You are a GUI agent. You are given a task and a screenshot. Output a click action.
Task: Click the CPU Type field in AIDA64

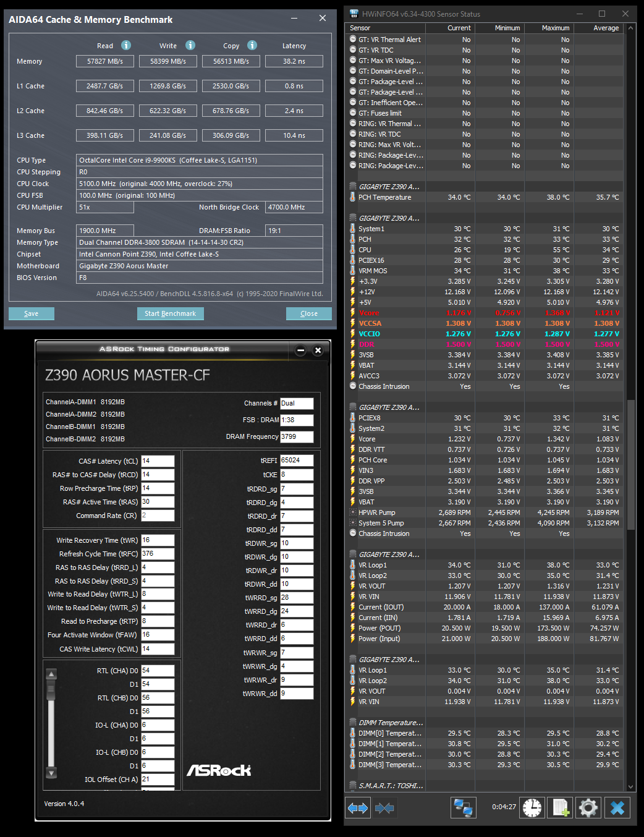click(x=200, y=160)
